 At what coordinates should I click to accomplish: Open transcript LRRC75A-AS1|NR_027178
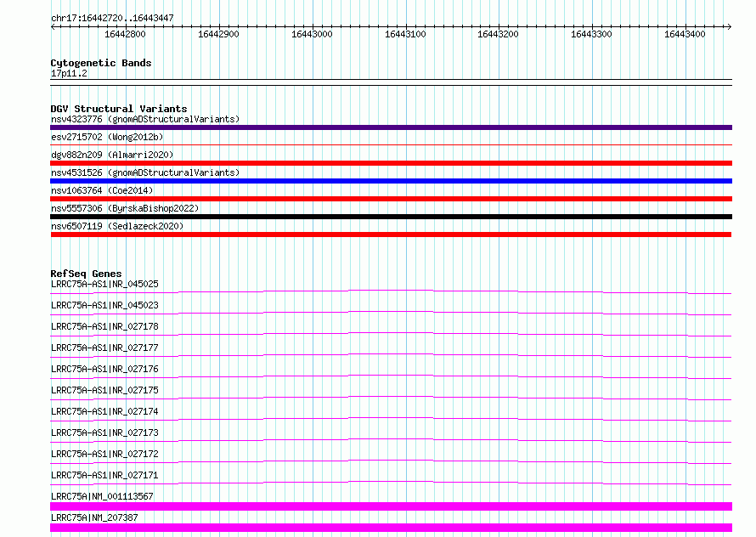(x=104, y=326)
